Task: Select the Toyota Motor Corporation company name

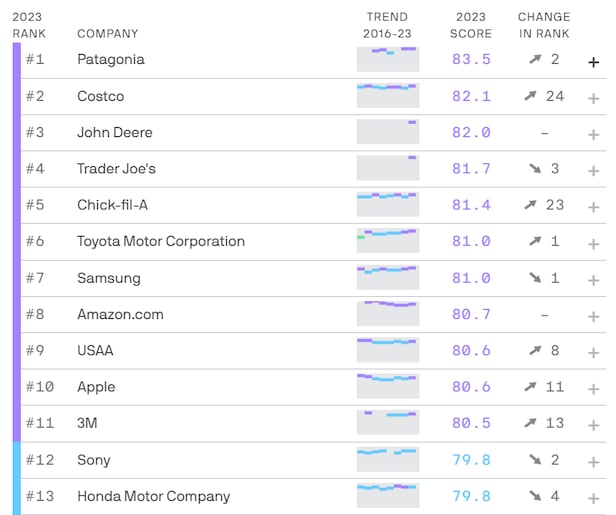Action: pyautogui.click(x=161, y=241)
